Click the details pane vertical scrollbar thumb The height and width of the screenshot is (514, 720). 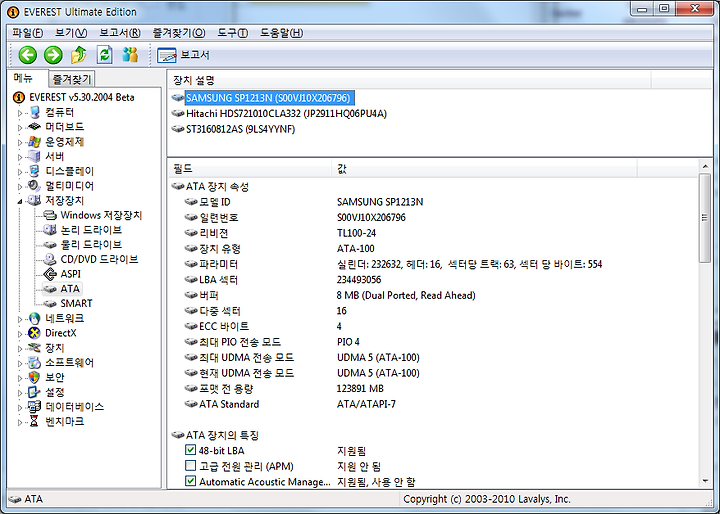(705, 218)
